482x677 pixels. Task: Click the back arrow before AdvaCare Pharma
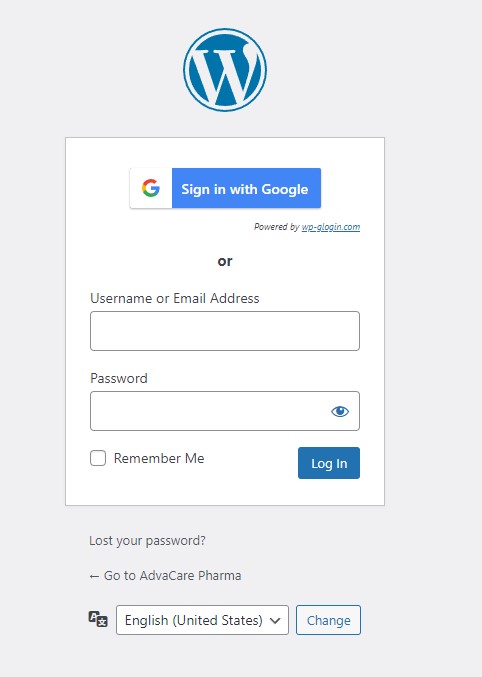pyautogui.click(x=94, y=576)
